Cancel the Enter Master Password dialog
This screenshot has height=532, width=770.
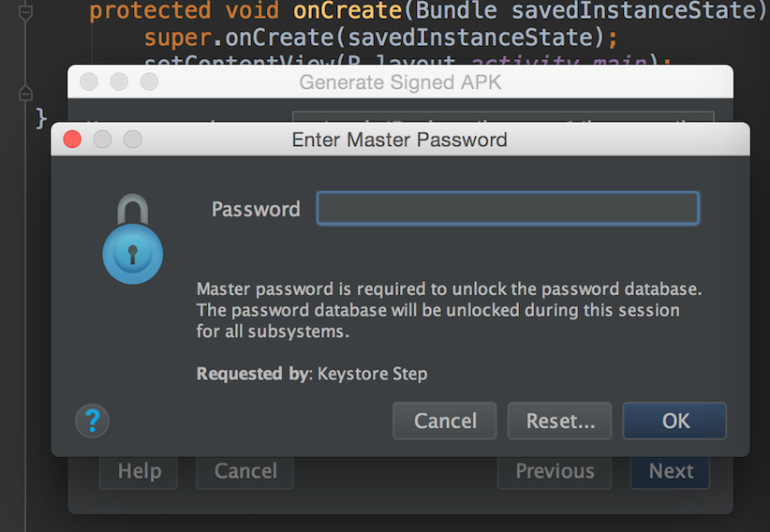(445, 421)
